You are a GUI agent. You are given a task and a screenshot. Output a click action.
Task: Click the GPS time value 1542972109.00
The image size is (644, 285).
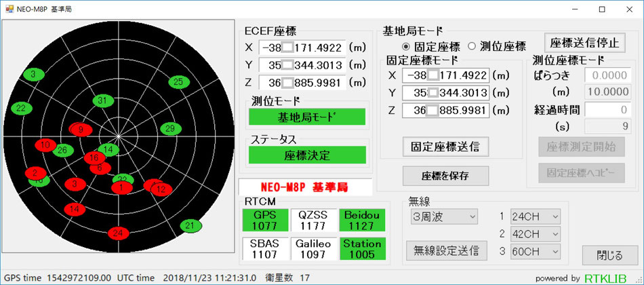(79, 278)
